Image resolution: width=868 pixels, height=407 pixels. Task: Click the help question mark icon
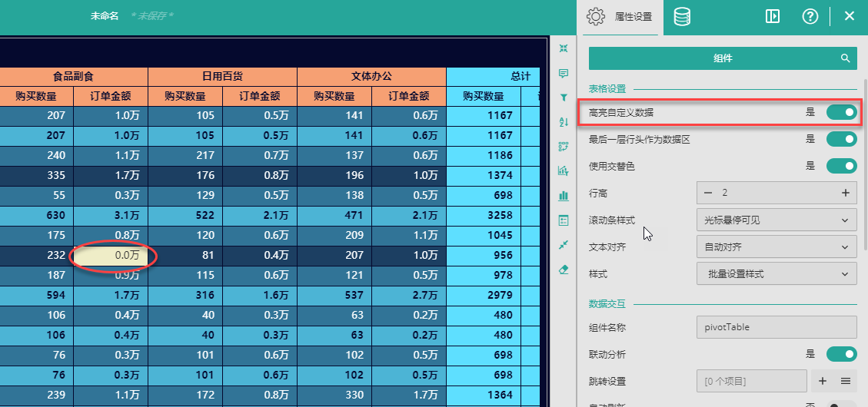pyautogui.click(x=810, y=16)
